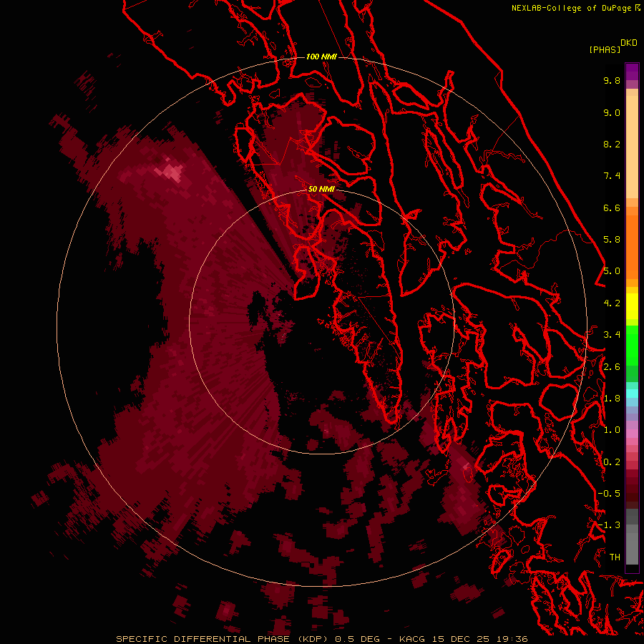
Task: Click the 0.5 DEG elevation text
Action: (x=359, y=639)
